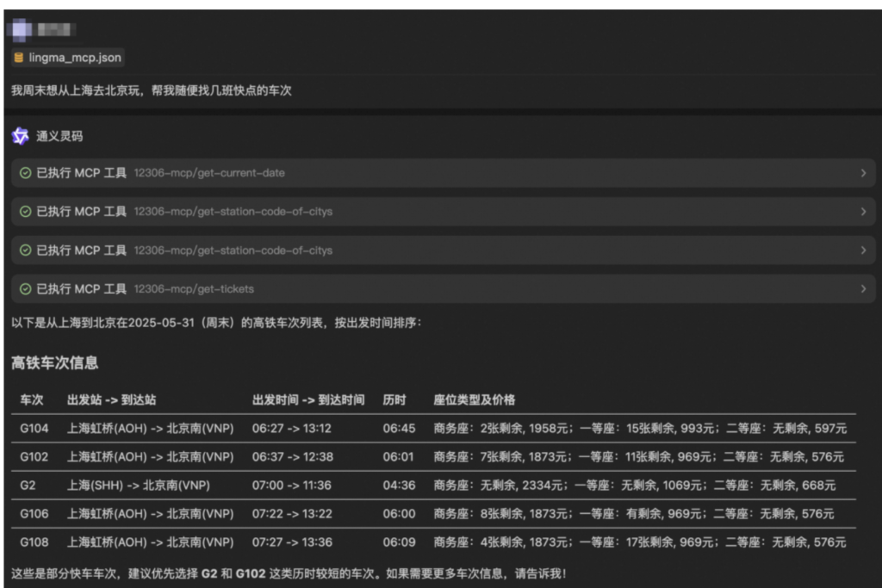Click the checkmark icon beside get-current-date
882x588 pixels.
[x=26, y=173]
